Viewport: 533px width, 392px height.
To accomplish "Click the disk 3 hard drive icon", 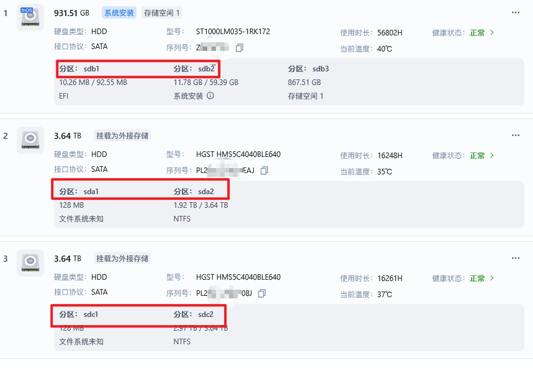I will [30, 262].
